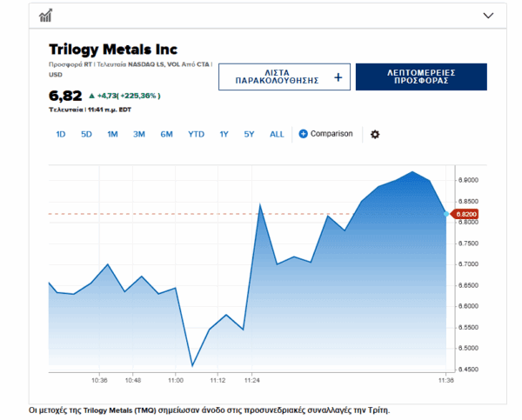The height and width of the screenshot is (420, 522).
Task: Open chart settings gear icon
Action: 375,134
